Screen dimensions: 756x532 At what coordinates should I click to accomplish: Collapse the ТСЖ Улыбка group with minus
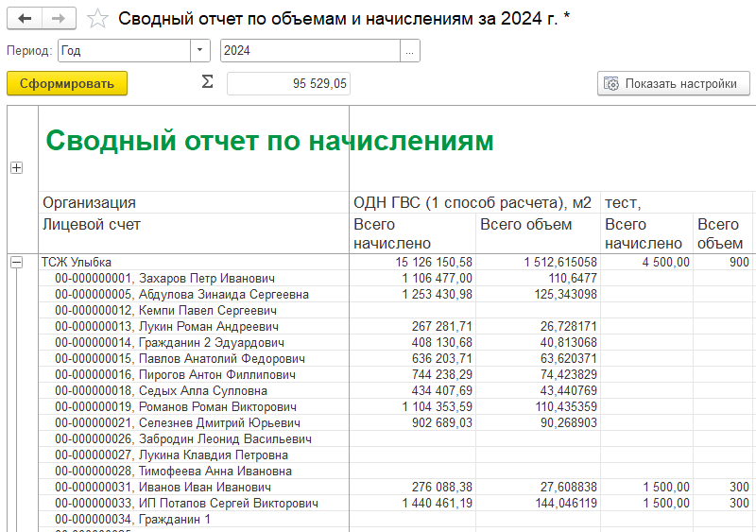pyautogui.click(x=16, y=262)
